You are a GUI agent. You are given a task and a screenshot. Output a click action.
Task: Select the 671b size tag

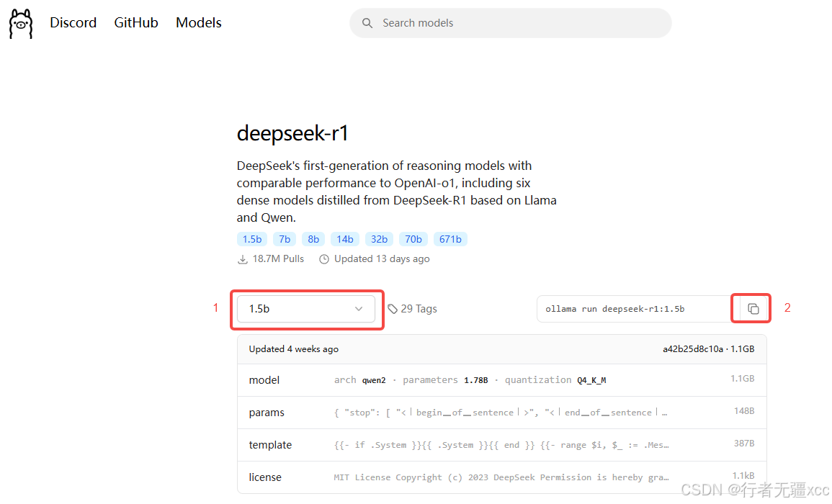click(450, 239)
